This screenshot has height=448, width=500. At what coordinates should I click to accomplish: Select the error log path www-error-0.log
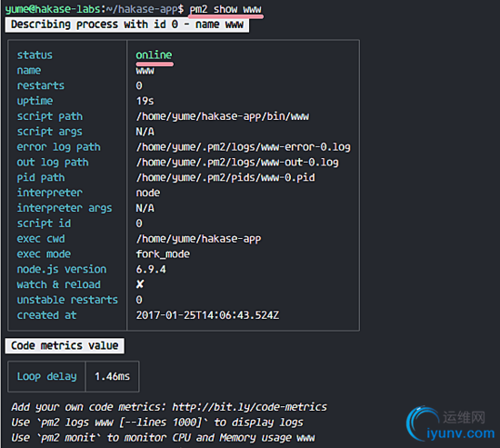(244, 147)
